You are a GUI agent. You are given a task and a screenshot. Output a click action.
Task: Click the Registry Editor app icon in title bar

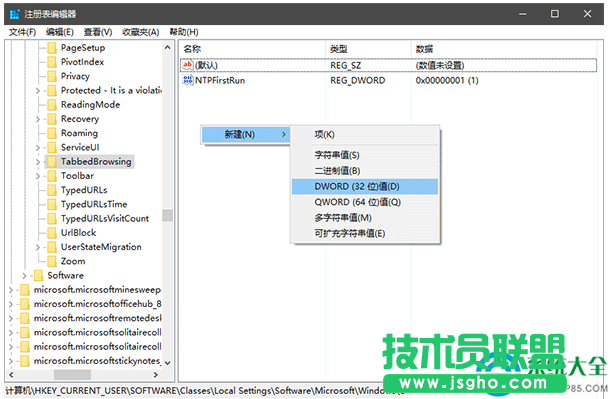tap(14, 14)
